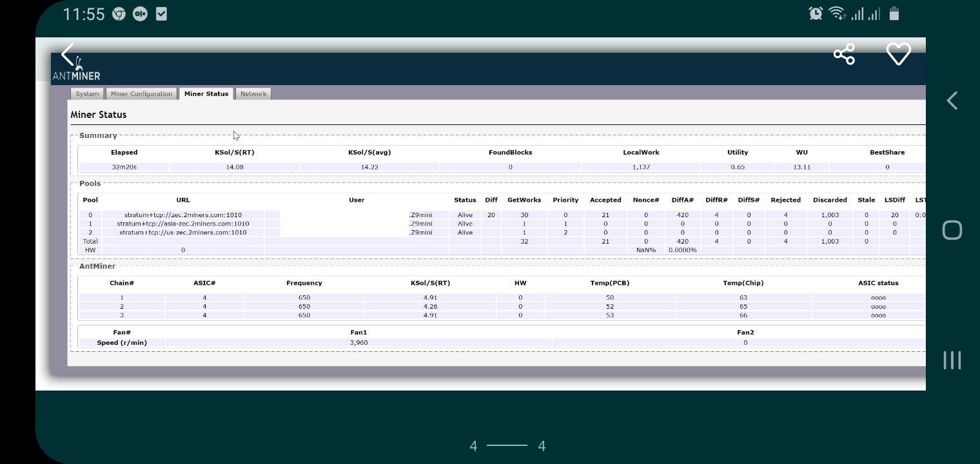Tap the heart favorite icon

coord(899,54)
